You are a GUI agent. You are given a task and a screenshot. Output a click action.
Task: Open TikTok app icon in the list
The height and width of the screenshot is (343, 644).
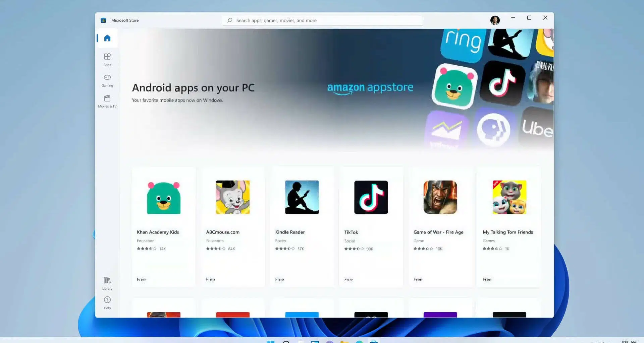pyautogui.click(x=371, y=197)
